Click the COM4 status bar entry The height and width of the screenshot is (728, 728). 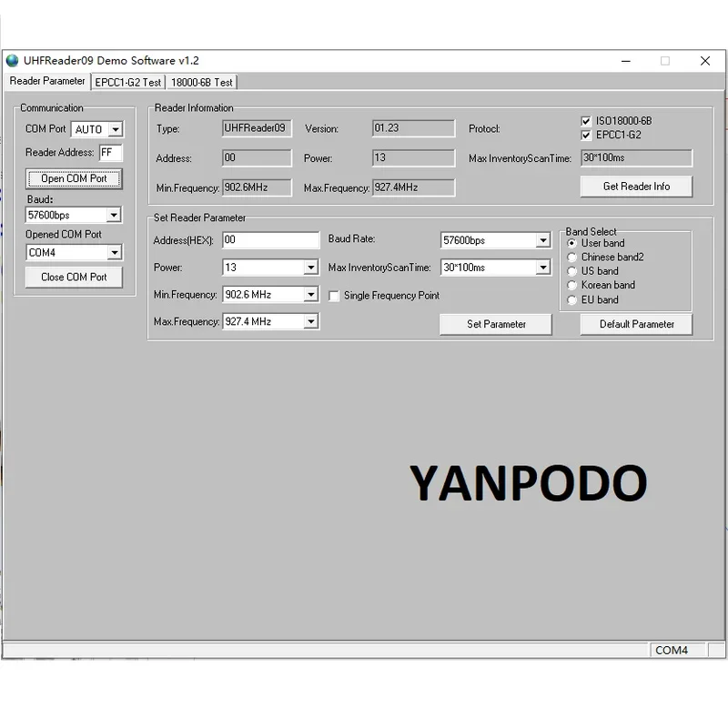click(x=677, y=650)
